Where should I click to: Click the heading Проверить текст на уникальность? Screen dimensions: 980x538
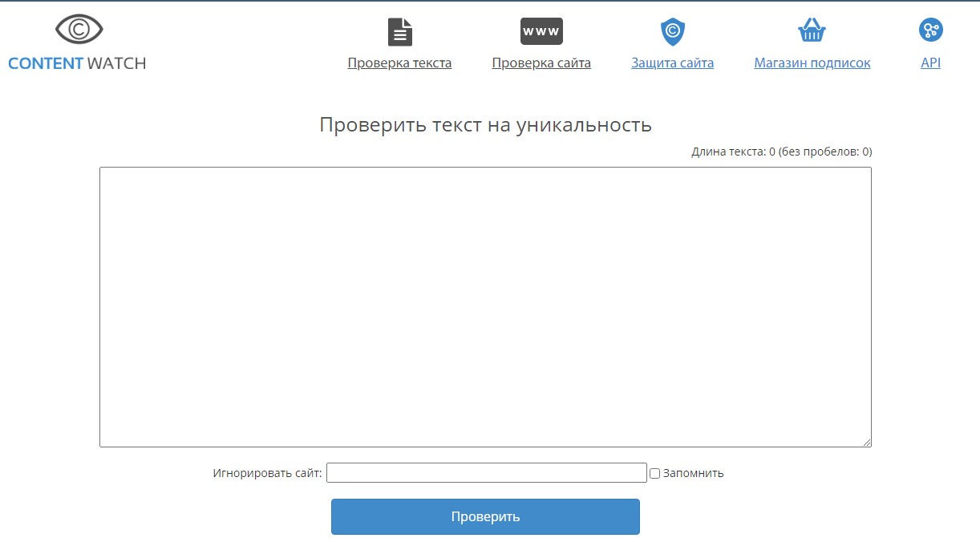(x=485, y=125)
